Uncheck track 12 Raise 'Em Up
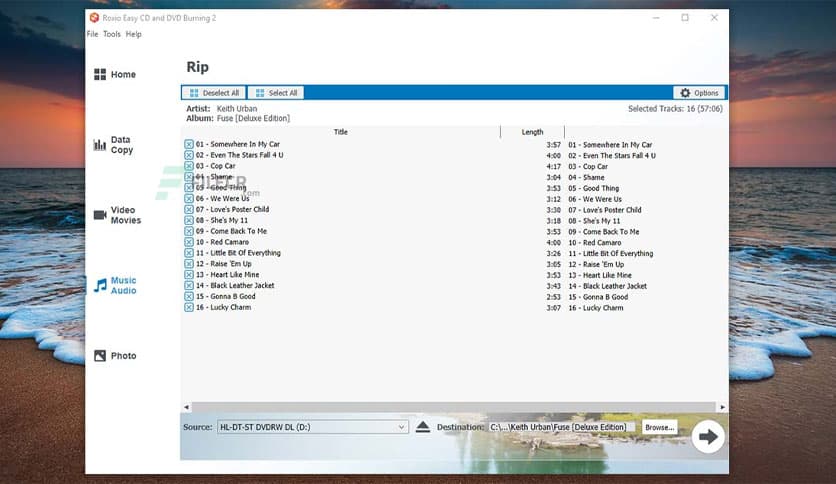 pos(189,264)
